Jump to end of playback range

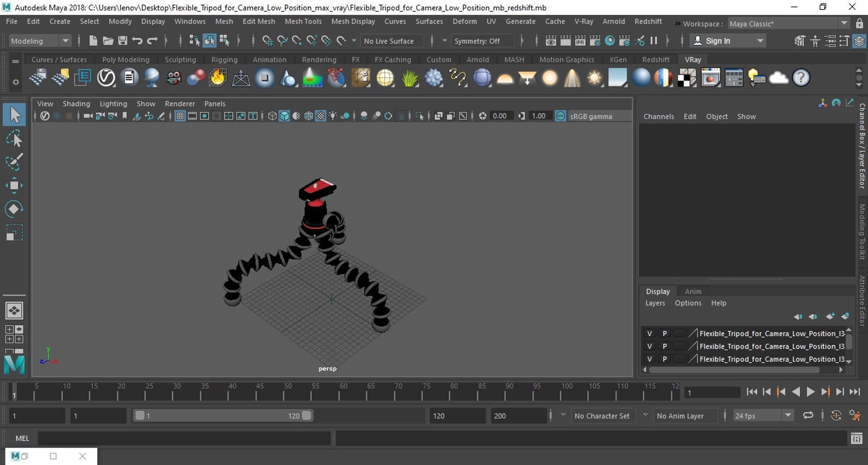pos(854,392)
